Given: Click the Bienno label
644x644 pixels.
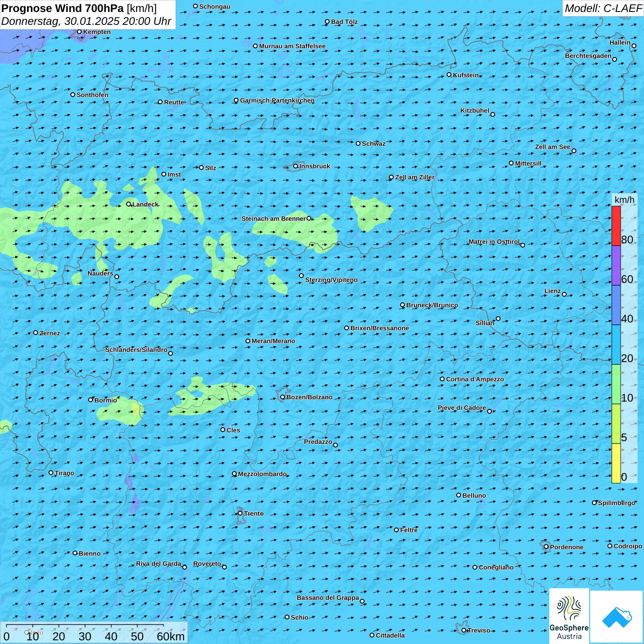Looking at the screenshot, I should [x=90, y=553].
